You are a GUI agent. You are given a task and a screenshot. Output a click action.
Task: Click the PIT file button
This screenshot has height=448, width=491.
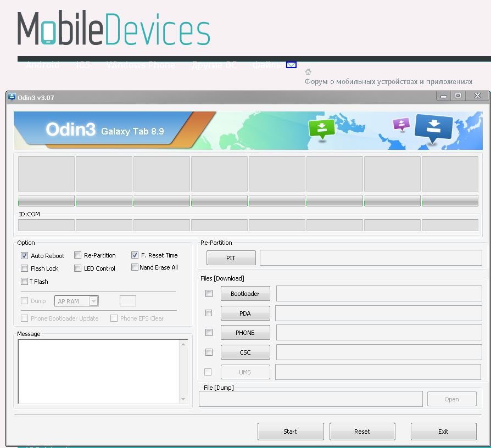pos(231,258)
